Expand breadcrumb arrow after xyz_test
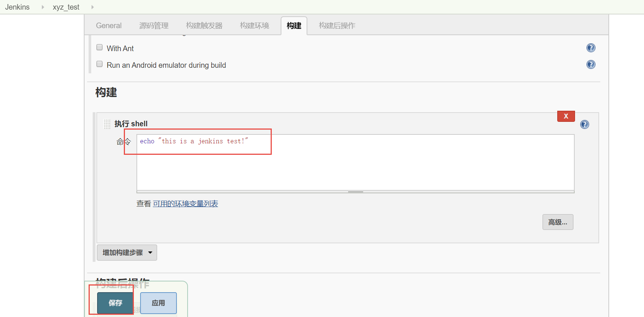Screen dimensions: 644x317 (92, 7)
